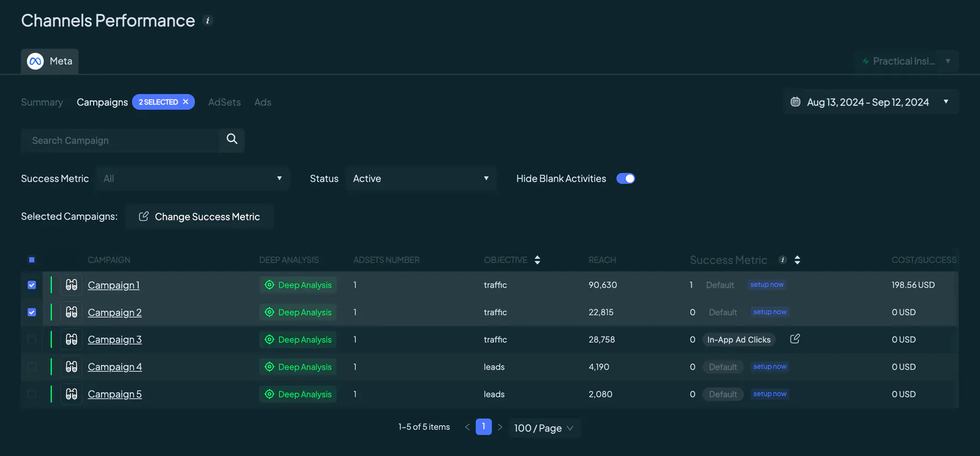Click the binoculars icon for Campaign 3
980x456 pixels.
coord(72,340)
